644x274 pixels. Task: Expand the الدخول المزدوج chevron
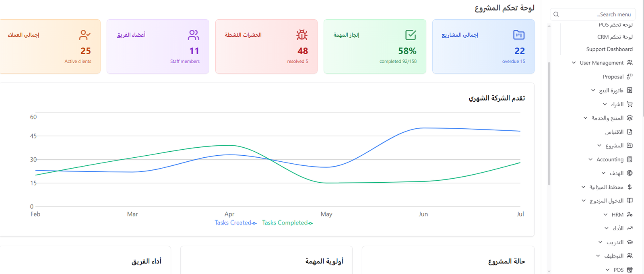[584, 200]
